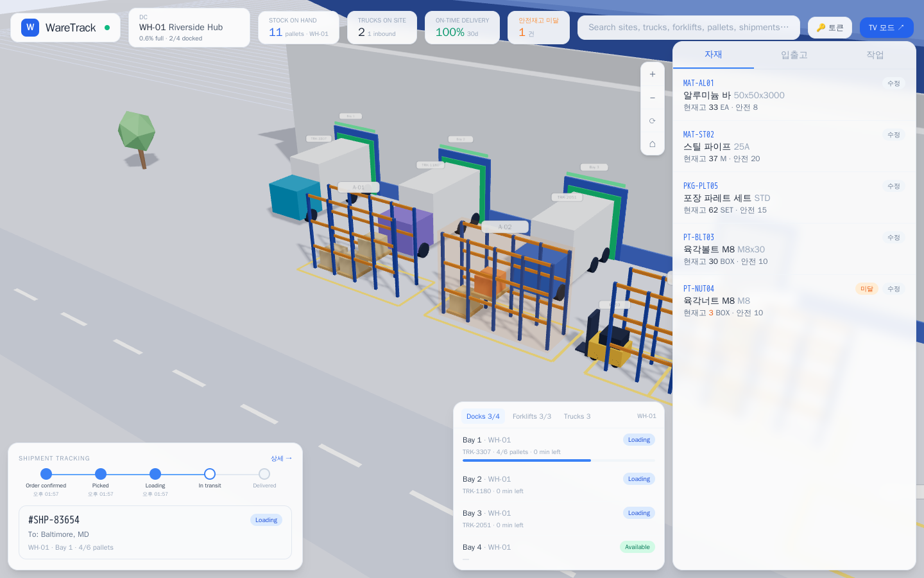Edit MAT-AL01 using its 수정 button
This screenshot has height=578, width=924.
click(x=894, y=83)
